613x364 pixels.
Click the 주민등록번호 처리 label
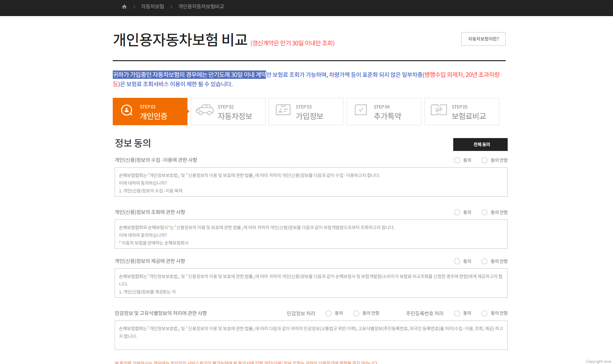[x=425, y=313]
